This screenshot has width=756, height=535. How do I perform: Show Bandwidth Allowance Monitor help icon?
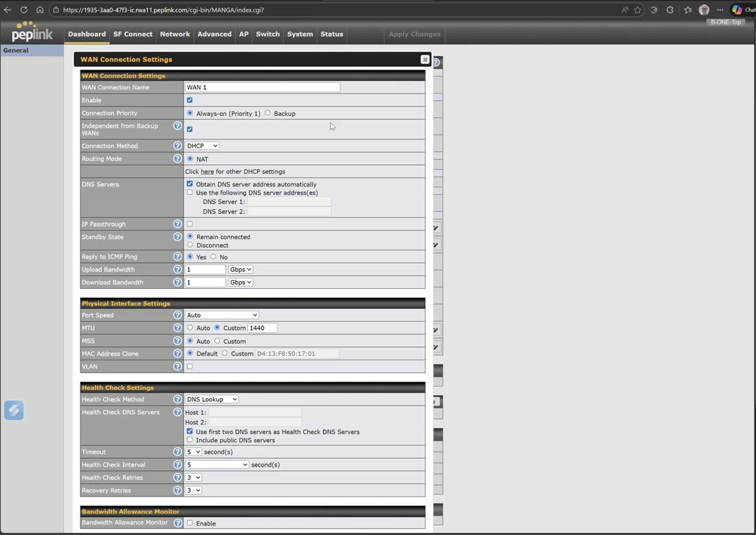[177, 523]
